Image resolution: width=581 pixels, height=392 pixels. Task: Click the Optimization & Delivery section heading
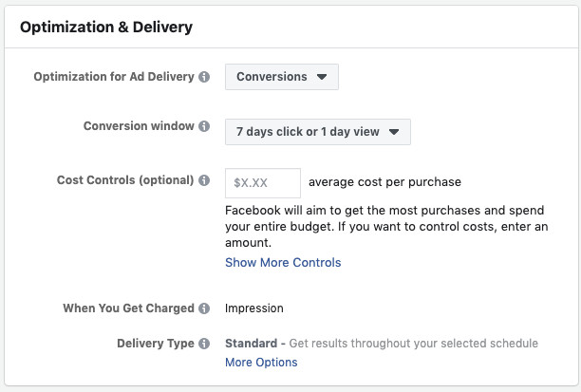[x=106, y=28]
